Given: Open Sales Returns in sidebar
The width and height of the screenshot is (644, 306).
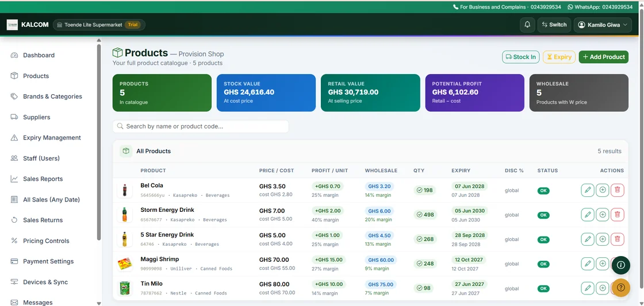Looking at the screenshot, I should point(43,220).
